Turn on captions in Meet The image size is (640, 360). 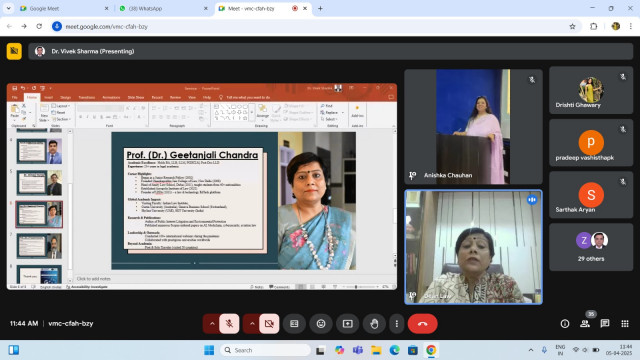click(x=294, y=324)
